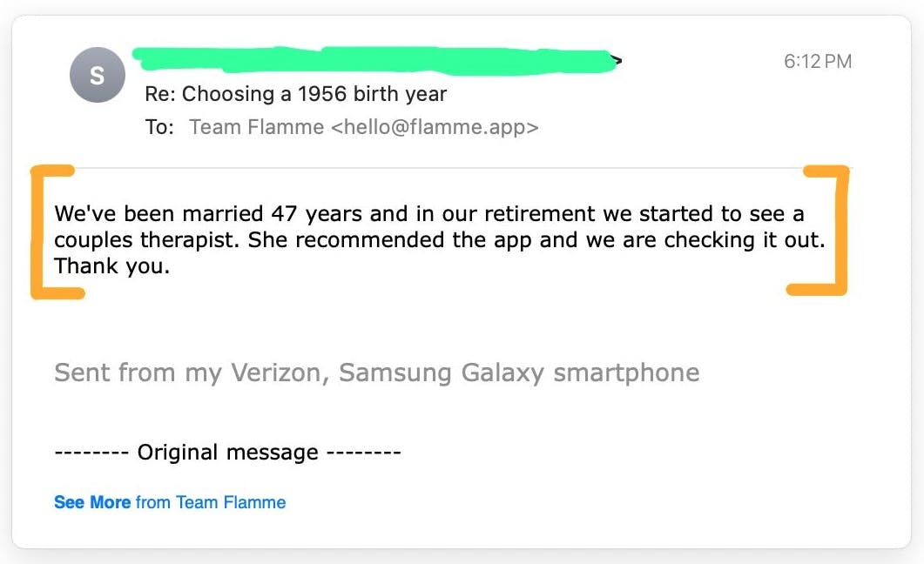Click the "Original message" divider text
This screenshot has height=564, width=924.
click(x=227, y=453)
